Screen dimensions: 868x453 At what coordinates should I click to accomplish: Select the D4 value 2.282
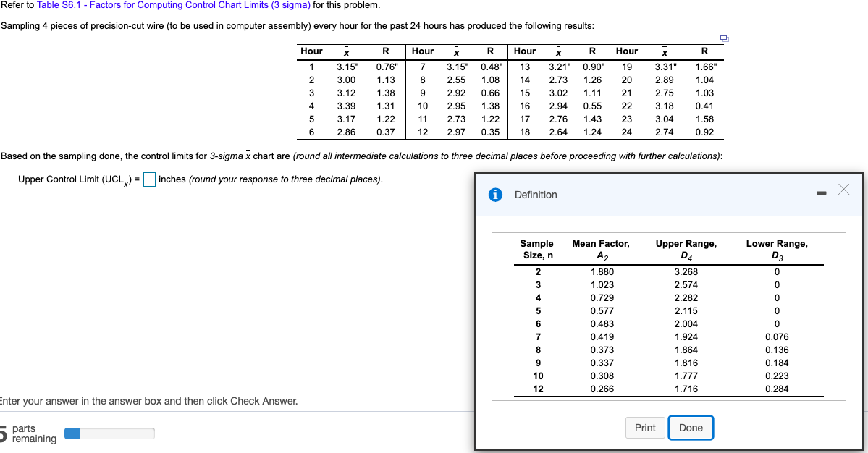click(686, 298)
